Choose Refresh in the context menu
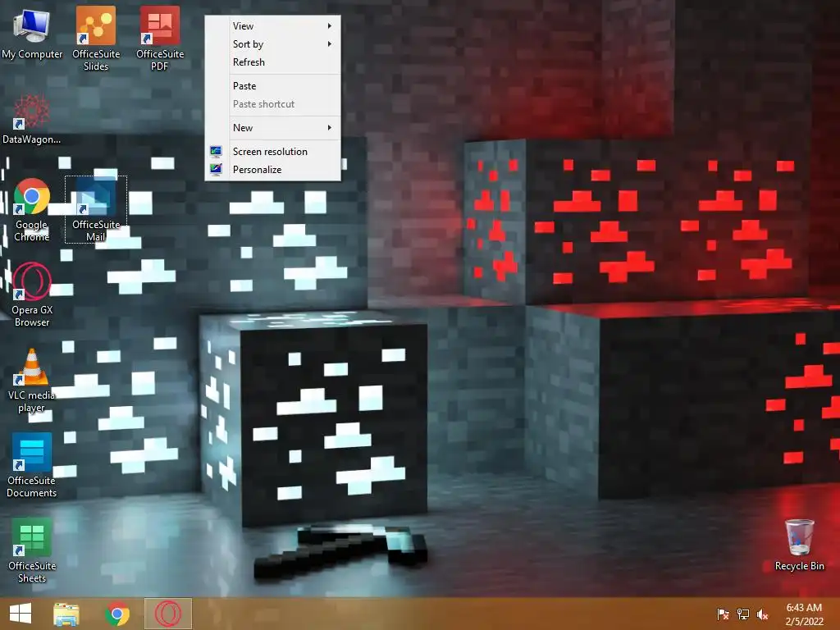The width and height of the screenshot is (840, 630). click(x=272, y=62)
